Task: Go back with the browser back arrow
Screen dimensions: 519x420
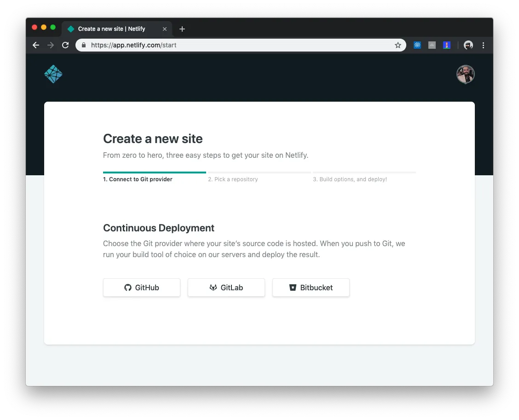Action: pos(36,45)
